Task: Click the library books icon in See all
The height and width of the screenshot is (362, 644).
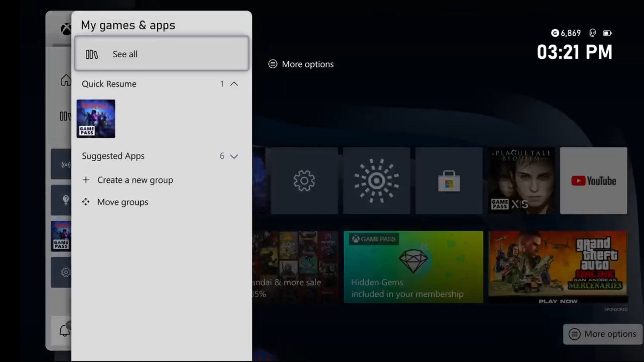Action: coord(92,54)
